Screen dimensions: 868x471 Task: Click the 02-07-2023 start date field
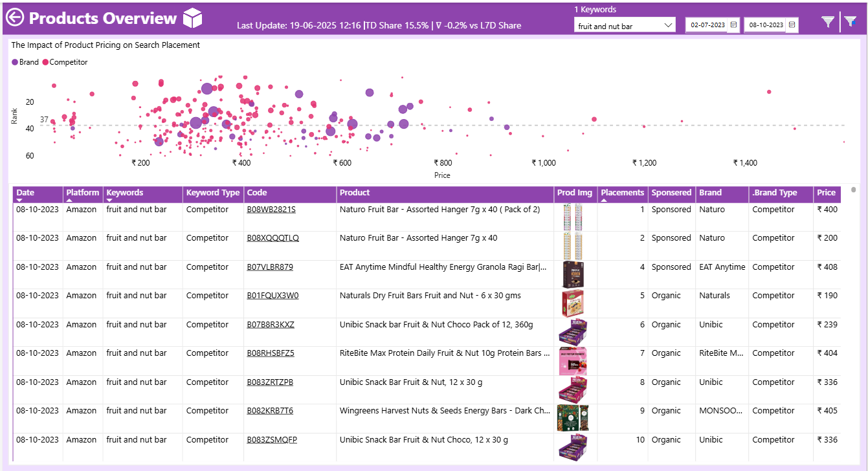707,25
